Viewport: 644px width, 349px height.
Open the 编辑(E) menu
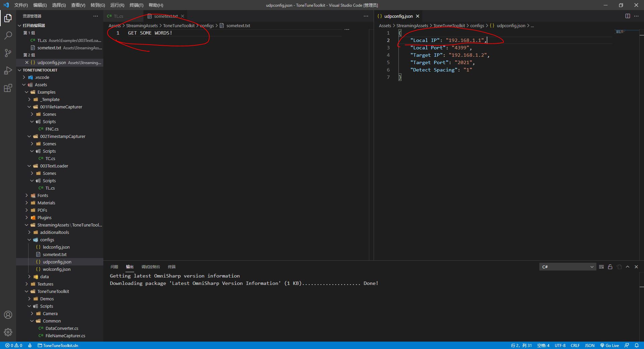click(40, 5)
